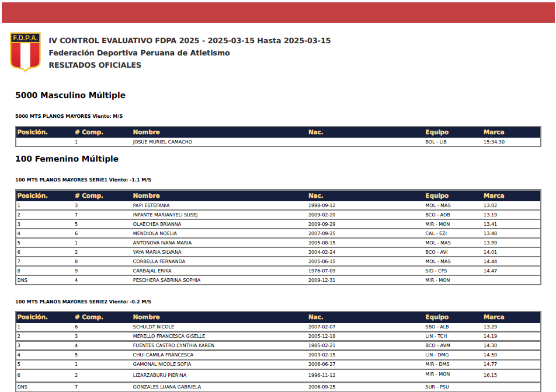Click the 5000 Masculino Múltiple heading

[70, 95]
